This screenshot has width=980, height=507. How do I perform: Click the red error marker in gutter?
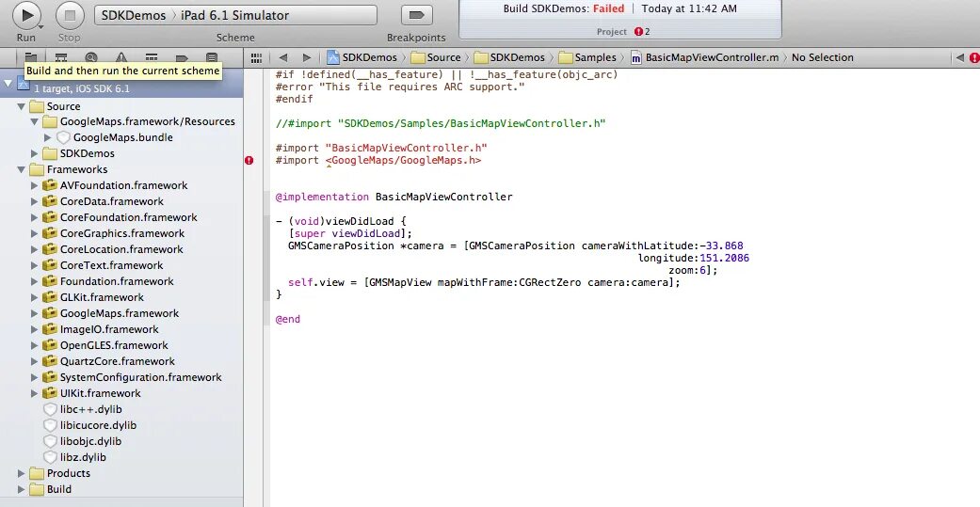coord(249,161)
